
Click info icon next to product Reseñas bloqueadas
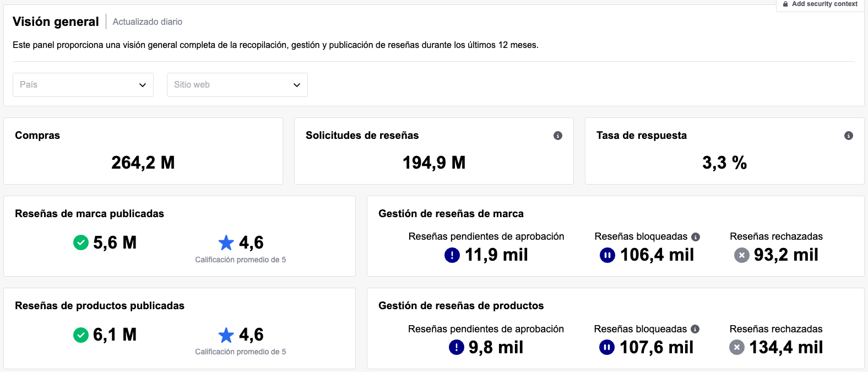pyautogui.click(x=695, y=329)
